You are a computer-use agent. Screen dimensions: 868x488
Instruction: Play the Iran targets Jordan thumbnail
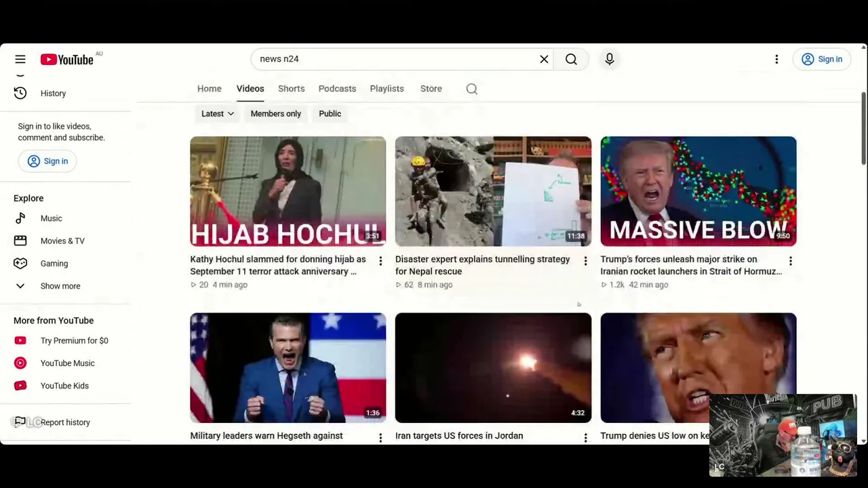coord(493,368)
